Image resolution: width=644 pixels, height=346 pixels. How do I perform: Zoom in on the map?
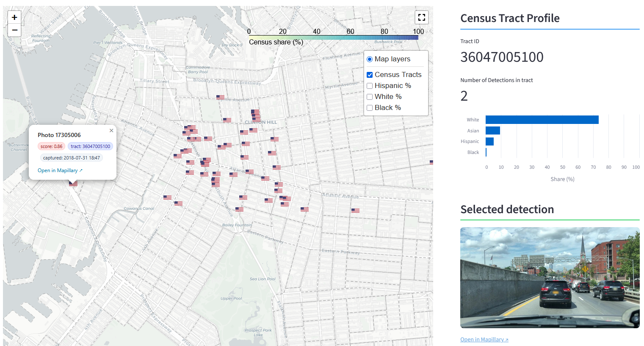pos(14,17)
